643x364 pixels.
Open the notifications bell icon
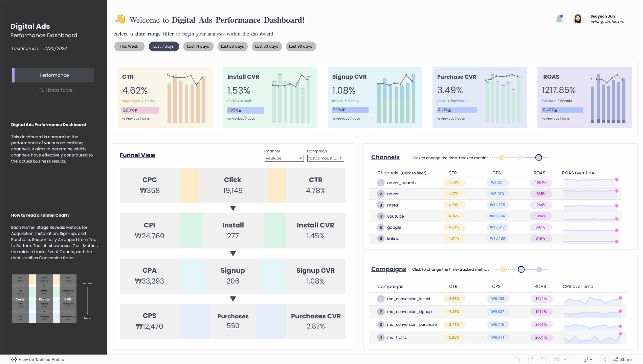(559, 19)
